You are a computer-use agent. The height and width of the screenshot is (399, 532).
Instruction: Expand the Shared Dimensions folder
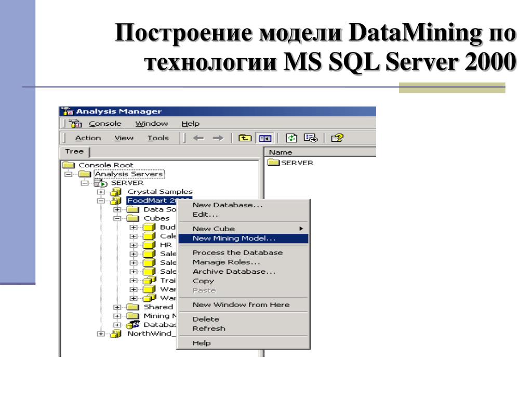[117, 307]
